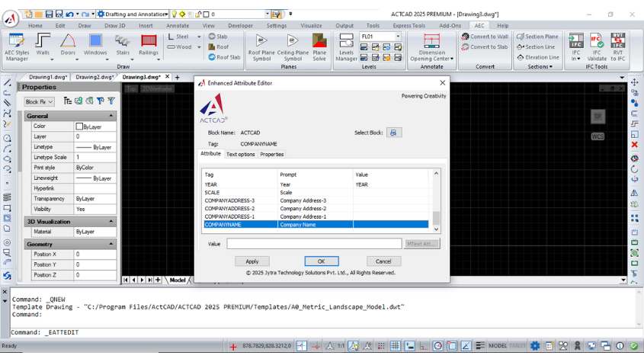Switch to the Text options tab
644x362 pixels.
[x=241, y=155]
